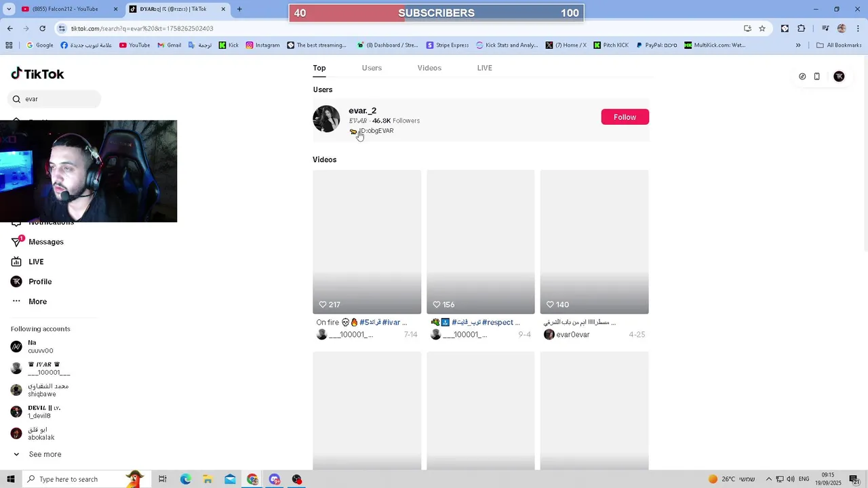Screen dimensions: 868x488
Task: Open Windows Start menu
Action: tap(10, 479)
